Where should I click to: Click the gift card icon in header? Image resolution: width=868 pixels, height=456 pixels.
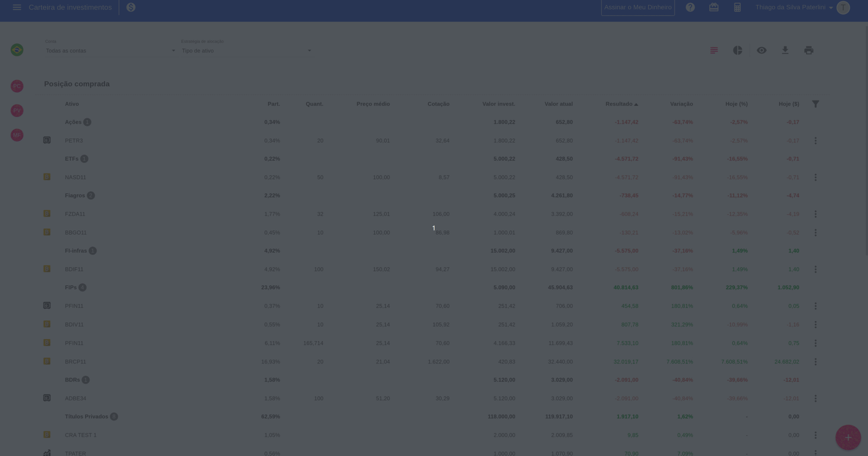713,7
